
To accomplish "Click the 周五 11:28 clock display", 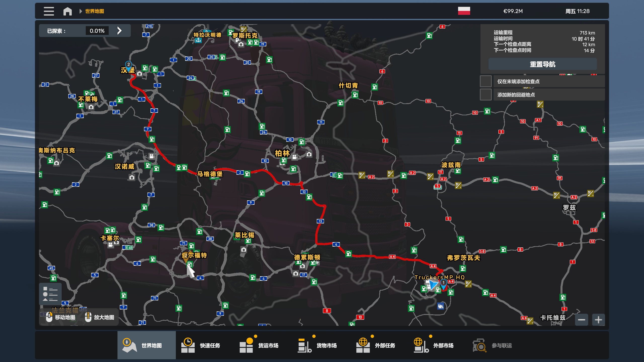I will [578, 11].
